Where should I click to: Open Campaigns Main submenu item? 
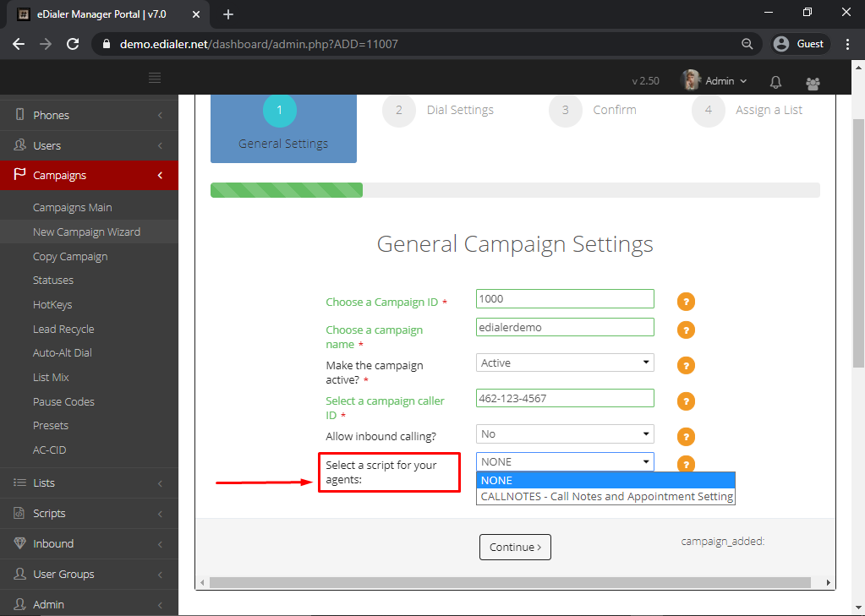[x=72, y=207]
